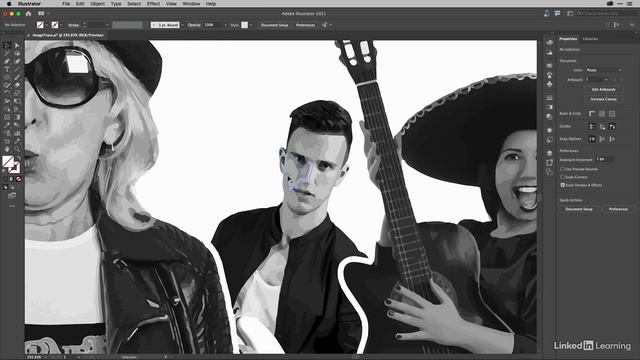640x360 pixels.
Task: Click the Fill swatch in the toolbar
Action: click(x=7, y=160)
